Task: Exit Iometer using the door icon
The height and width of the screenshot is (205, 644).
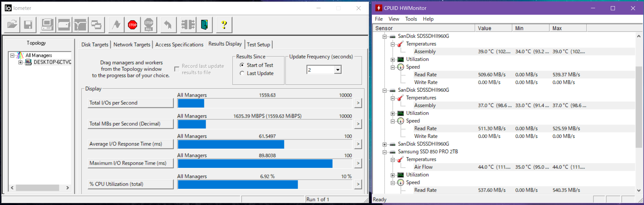Action: [204, 25]
